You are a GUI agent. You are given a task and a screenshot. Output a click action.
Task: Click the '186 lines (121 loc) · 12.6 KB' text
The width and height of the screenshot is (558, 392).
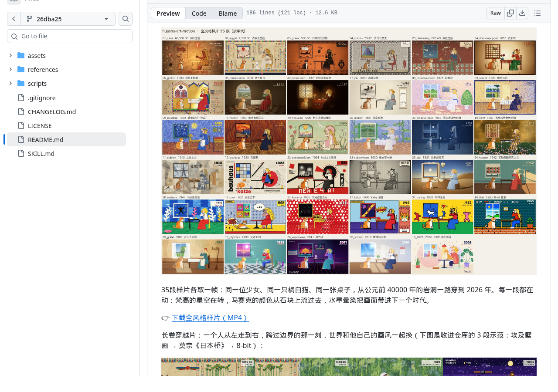292,13
